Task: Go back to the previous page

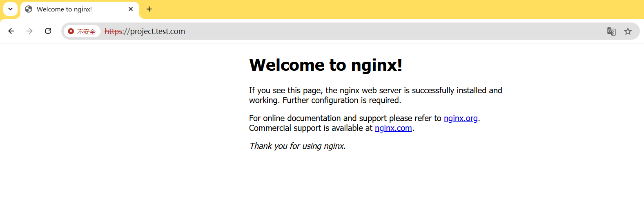Action: pos(11,31)
